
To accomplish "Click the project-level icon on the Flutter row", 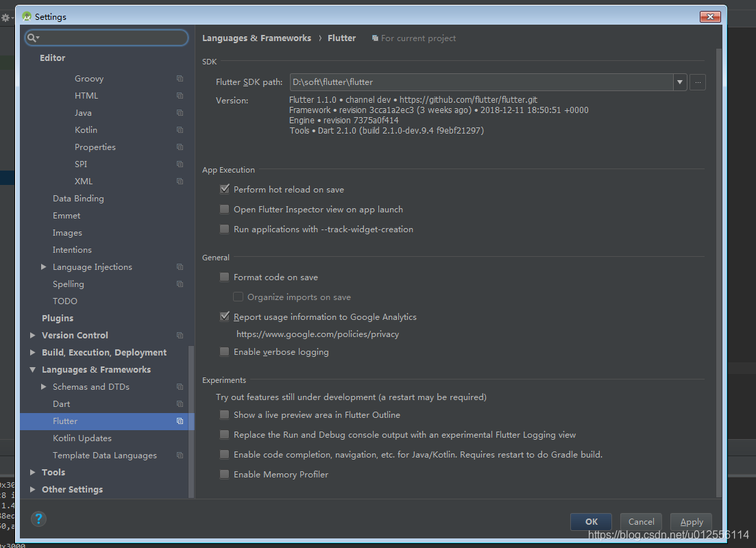I will (180, 421).
